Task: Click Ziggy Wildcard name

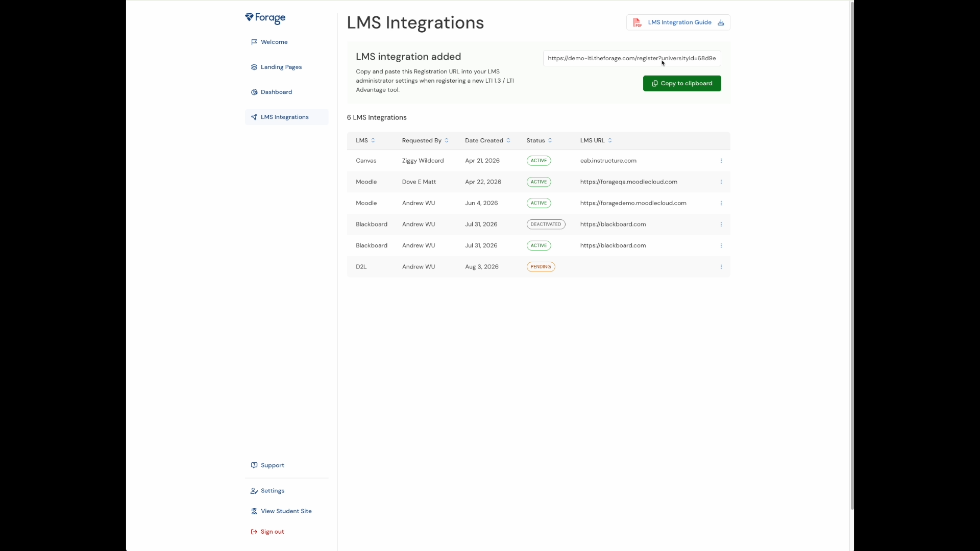Action: point(423,161)
